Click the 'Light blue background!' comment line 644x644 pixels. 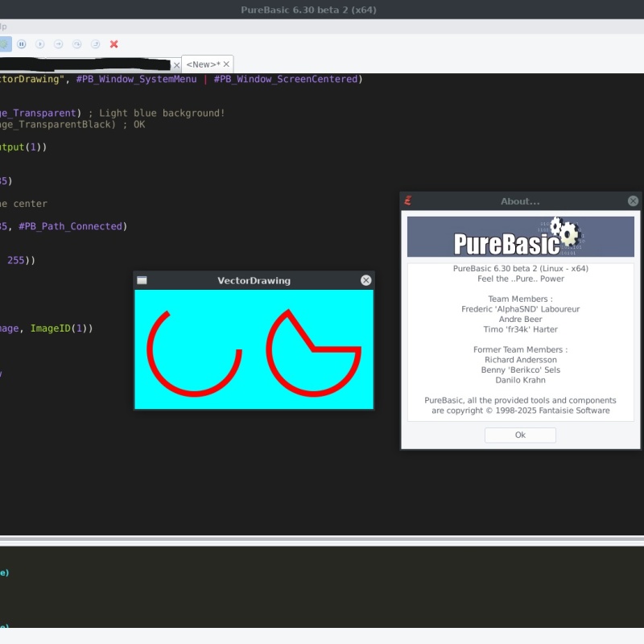162,114
